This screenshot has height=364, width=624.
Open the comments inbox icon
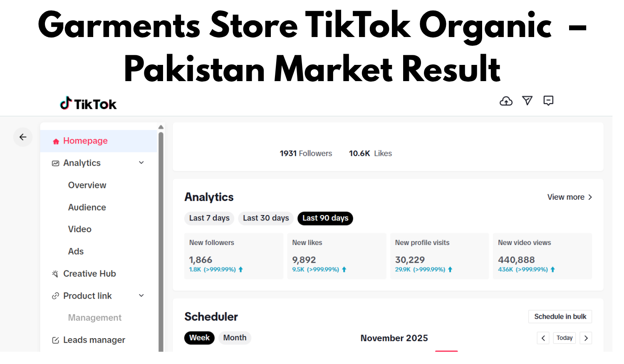(548, 101)
